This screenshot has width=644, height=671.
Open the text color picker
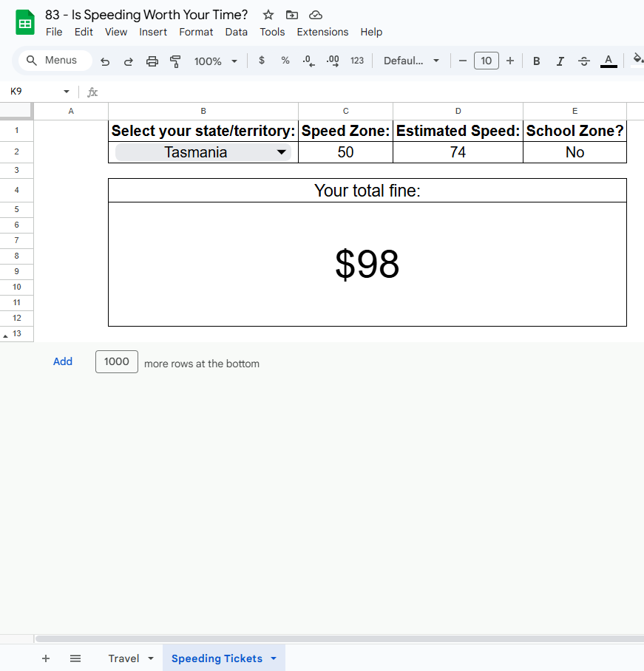(609, 61)
